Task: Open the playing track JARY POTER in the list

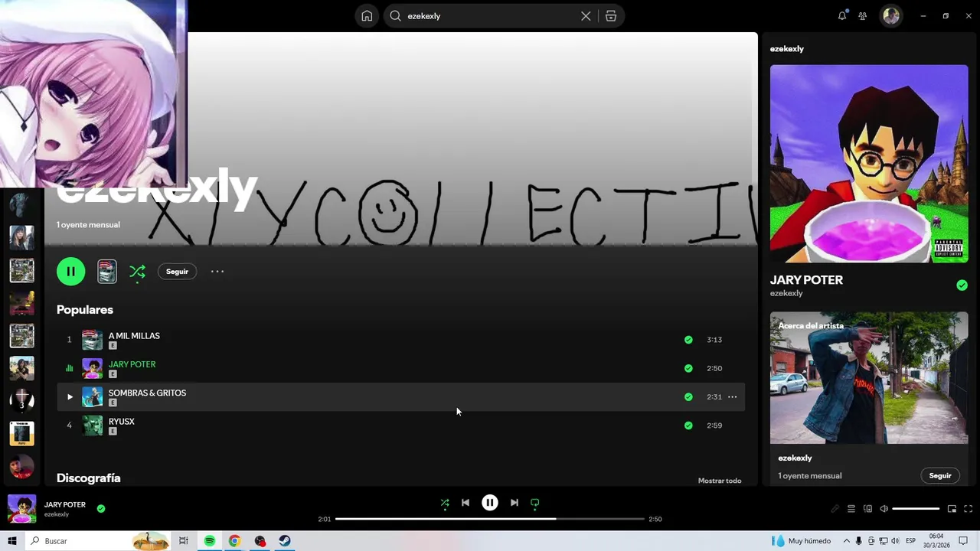Action: point(132,364)
